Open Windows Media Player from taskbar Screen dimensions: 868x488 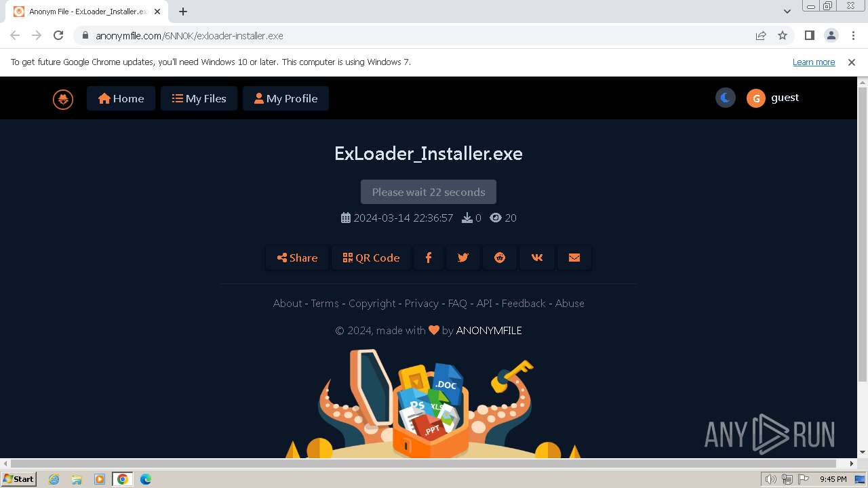[100, 479]
